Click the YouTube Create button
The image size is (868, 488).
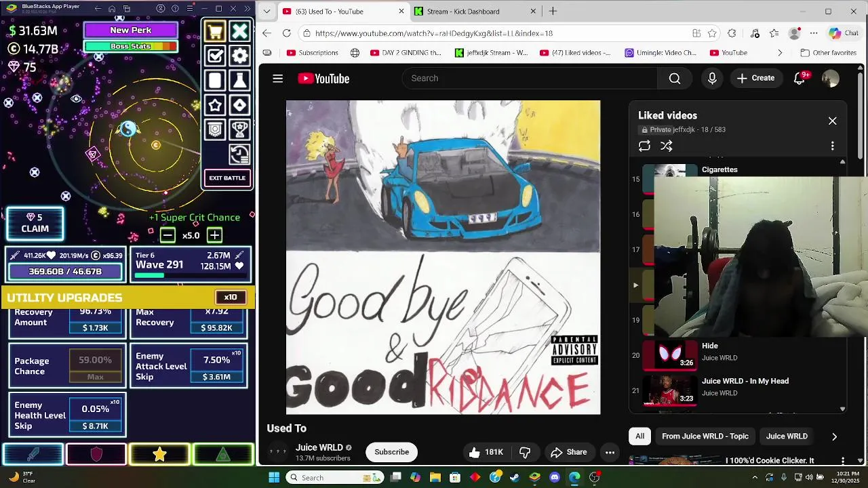pos(755,79)
